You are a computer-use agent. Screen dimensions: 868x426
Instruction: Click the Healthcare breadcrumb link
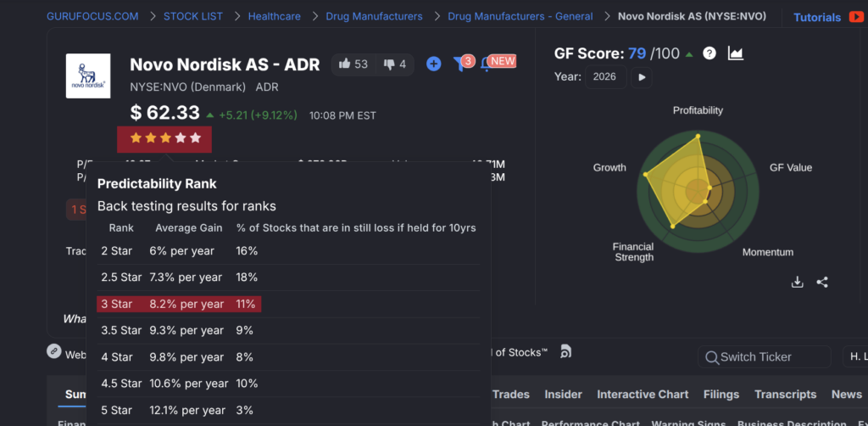coord(275,16)
